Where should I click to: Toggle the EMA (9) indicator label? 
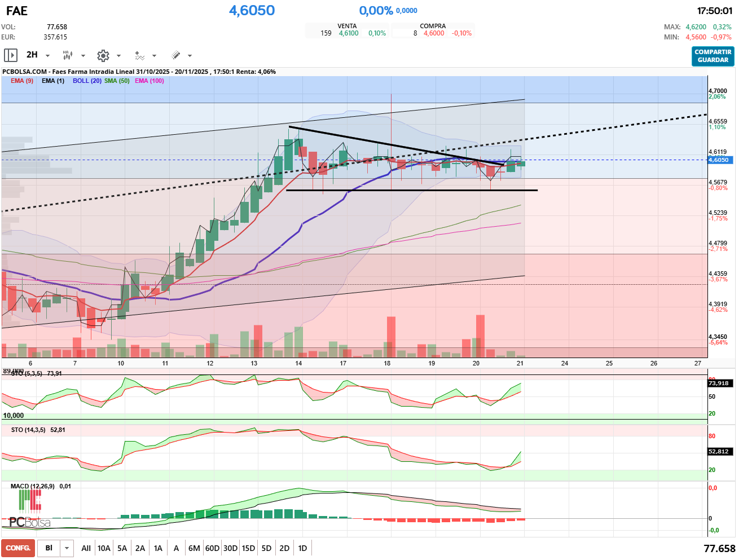[x=22, y=81]
